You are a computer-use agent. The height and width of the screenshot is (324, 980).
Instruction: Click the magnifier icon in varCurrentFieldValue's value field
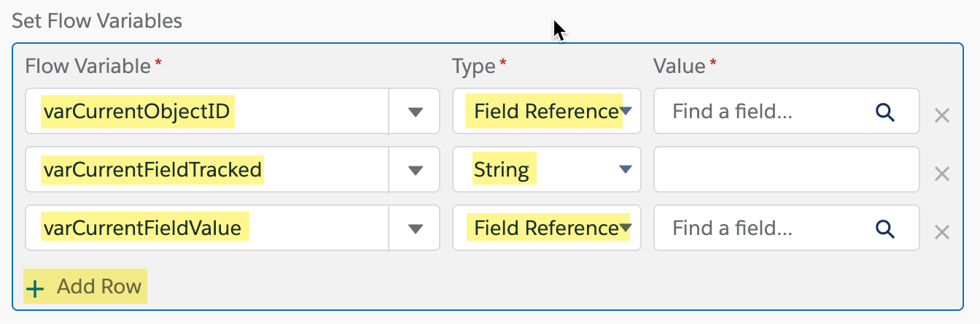(x=884, y=228)
